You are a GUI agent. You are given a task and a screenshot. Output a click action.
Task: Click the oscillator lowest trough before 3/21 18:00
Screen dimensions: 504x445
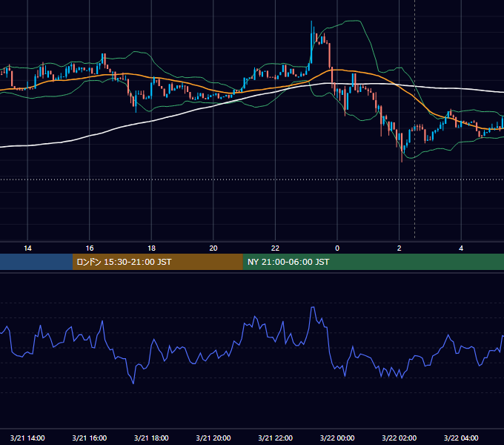(133, 382)
